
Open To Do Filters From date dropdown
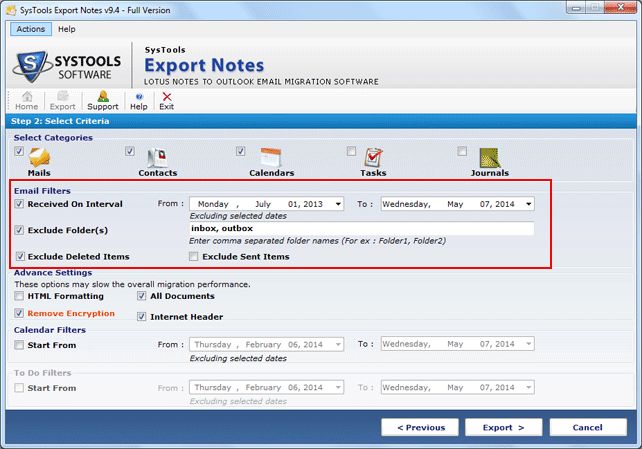[338, 387]
